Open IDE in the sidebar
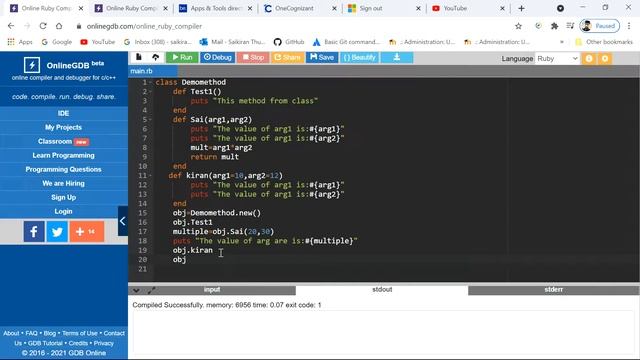The image size is (640, 360). click(x=64, y=113)
